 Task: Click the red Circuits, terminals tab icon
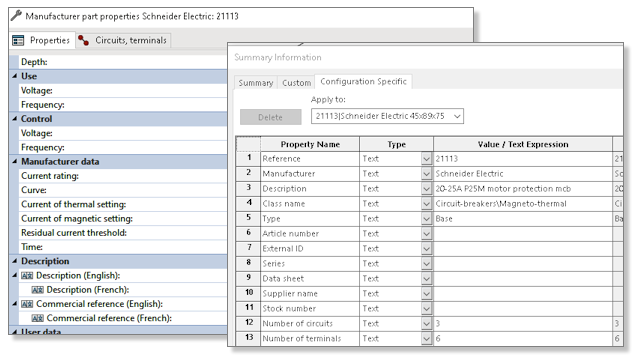pos(84,40)
